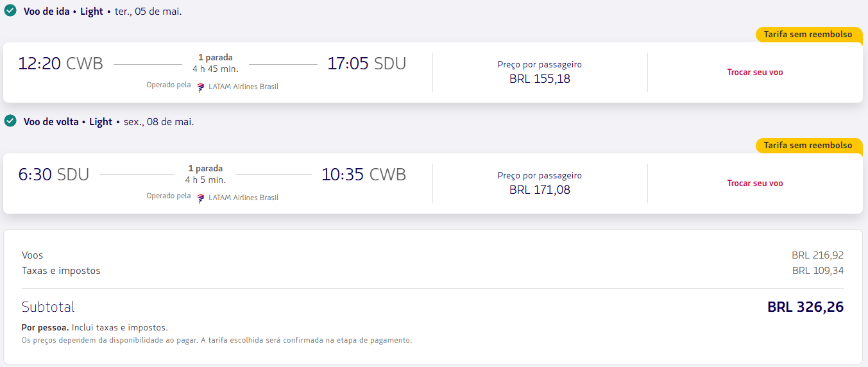
Task: Change the return flight via Trocar seu voo
Action: 754,183
